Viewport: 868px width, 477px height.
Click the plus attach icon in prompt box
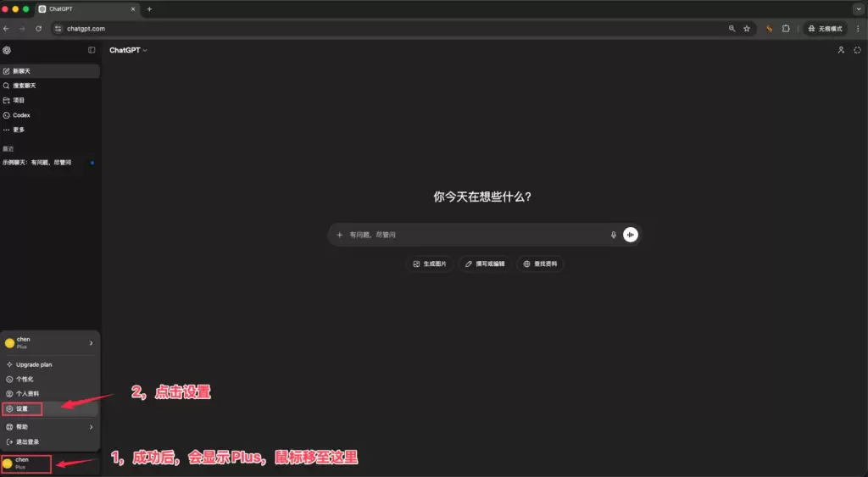(340, 235)
